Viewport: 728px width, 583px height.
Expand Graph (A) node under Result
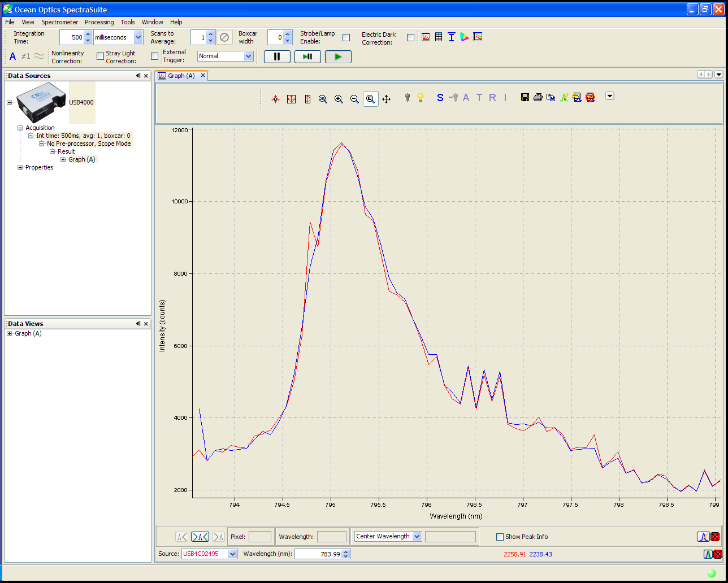(x=63, y=159)
